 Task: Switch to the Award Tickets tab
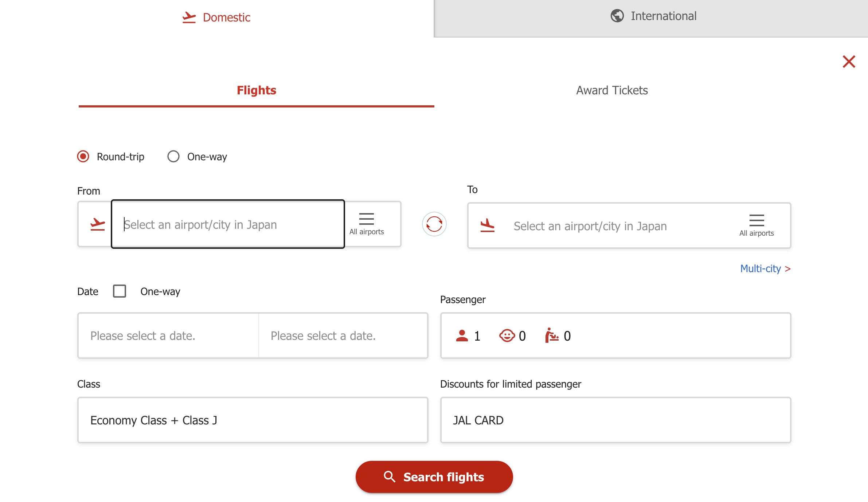coord(612,90)
